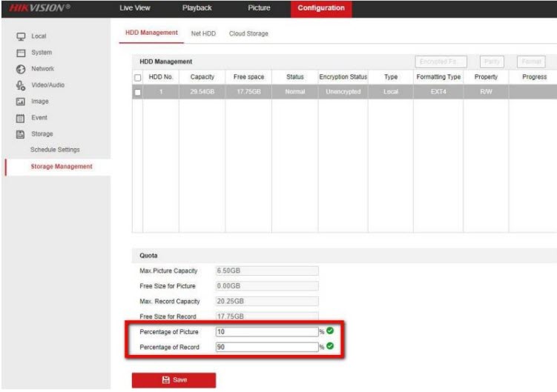
Task: Tick the select-all checkbox in HDD table header
Action: pos(137,77)
